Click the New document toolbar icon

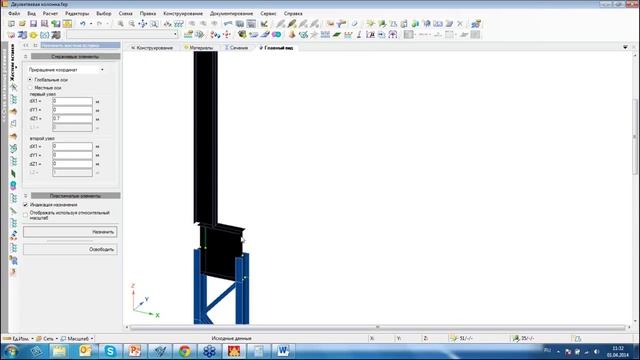click(x=11, y=24)
